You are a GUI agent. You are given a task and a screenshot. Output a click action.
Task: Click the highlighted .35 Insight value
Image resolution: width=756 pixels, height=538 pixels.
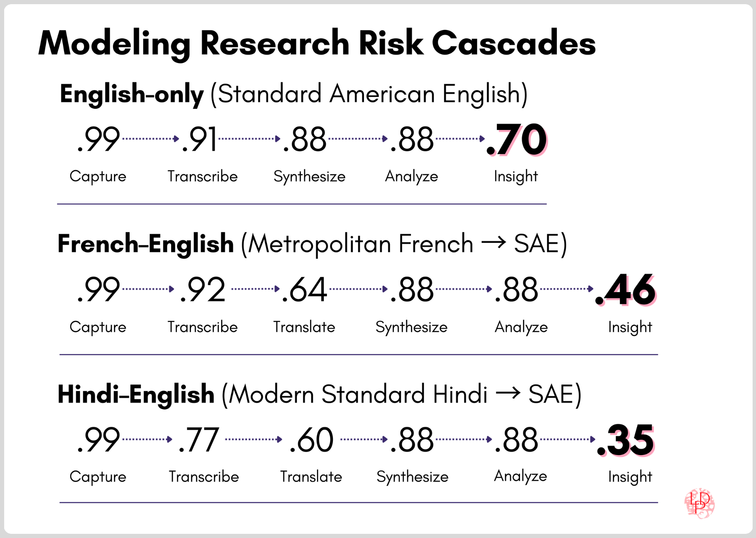[x=626, y=440]
